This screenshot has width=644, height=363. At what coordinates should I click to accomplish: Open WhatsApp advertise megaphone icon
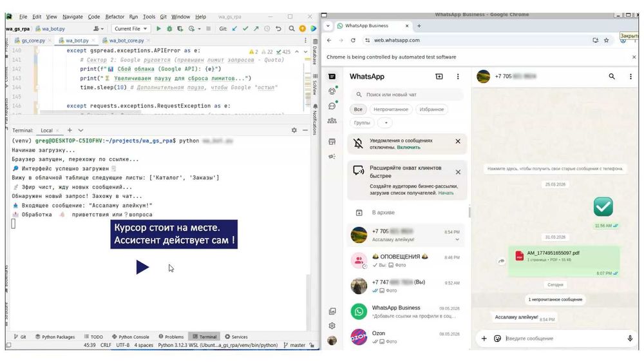[332, 157]
